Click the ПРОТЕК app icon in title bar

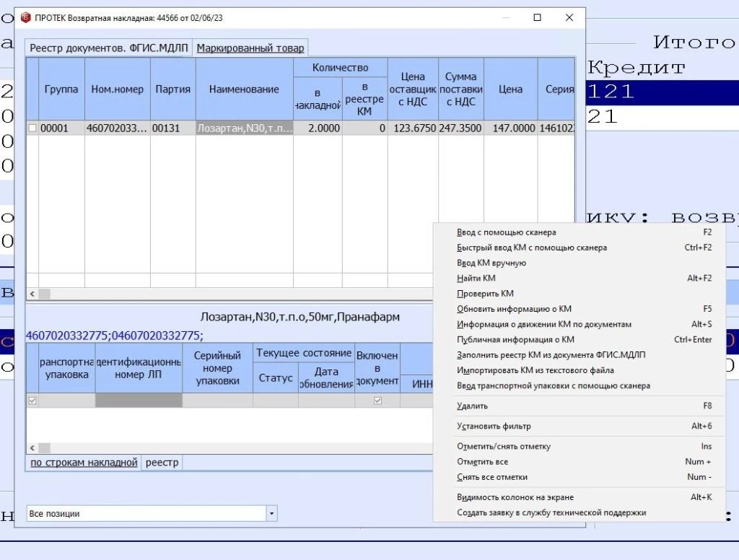tap(26, 18)
